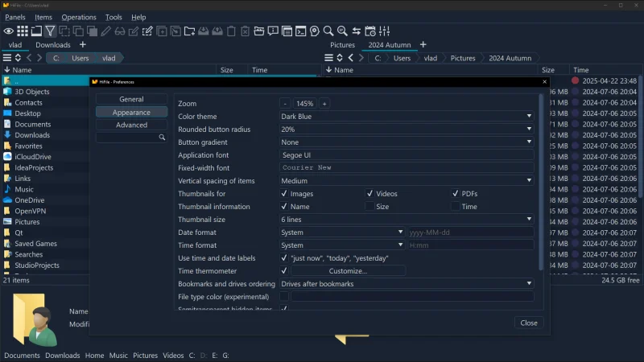
Task: Enable thumbnail information Size checkbox
Action: click(x=369, y=207)
